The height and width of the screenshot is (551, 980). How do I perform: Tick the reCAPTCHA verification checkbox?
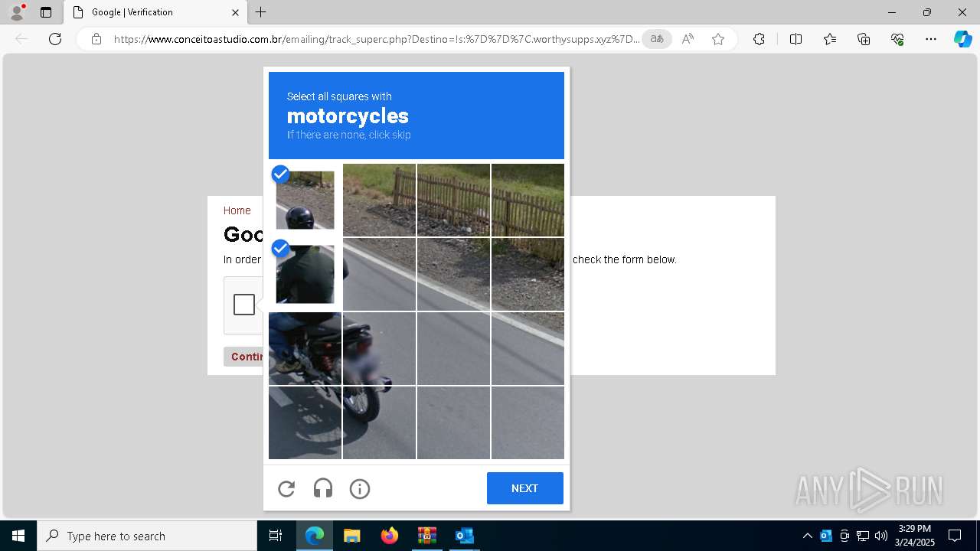point(244,305)
